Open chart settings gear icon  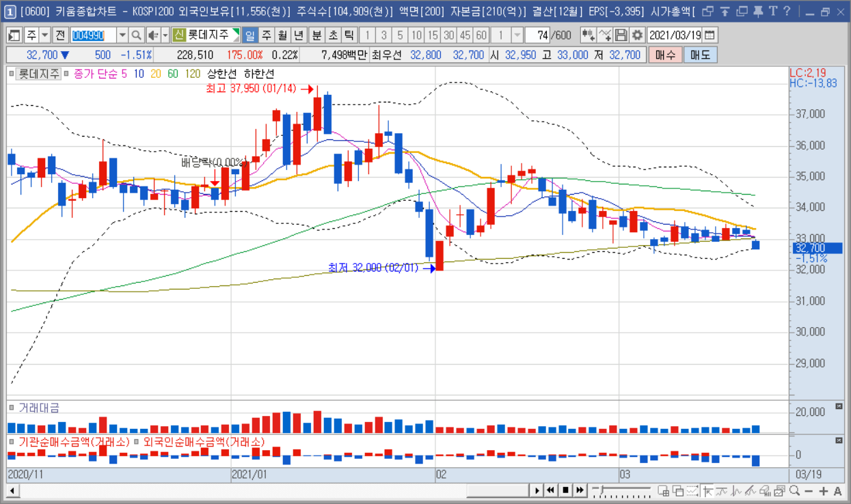pyautogui.click(x=637, y=36)
